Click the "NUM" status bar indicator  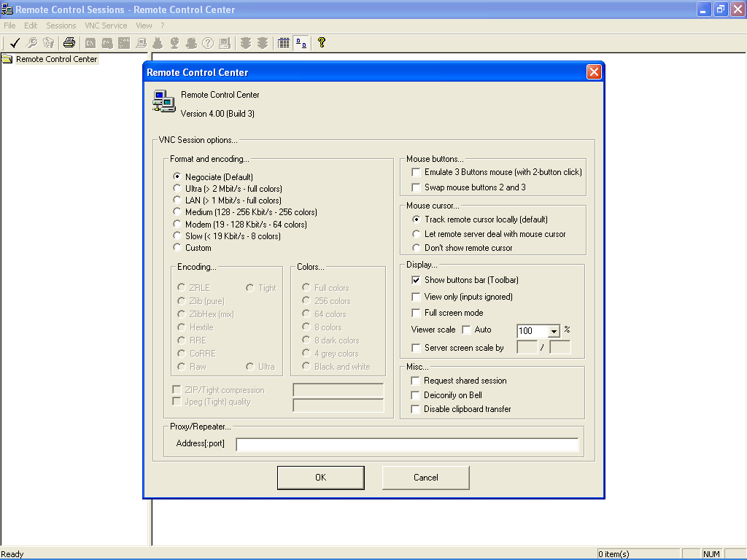[x=711, y=554]
